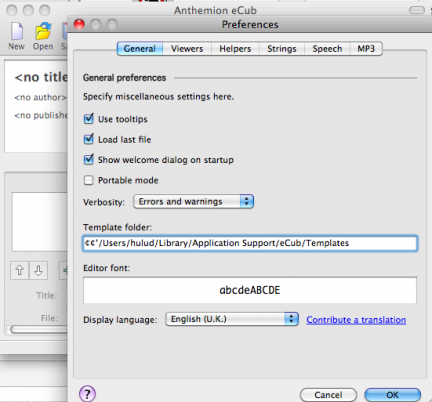Select the General tab
Image resolution: width=432 pixels, height=402 pixels.
coord(140,49)
